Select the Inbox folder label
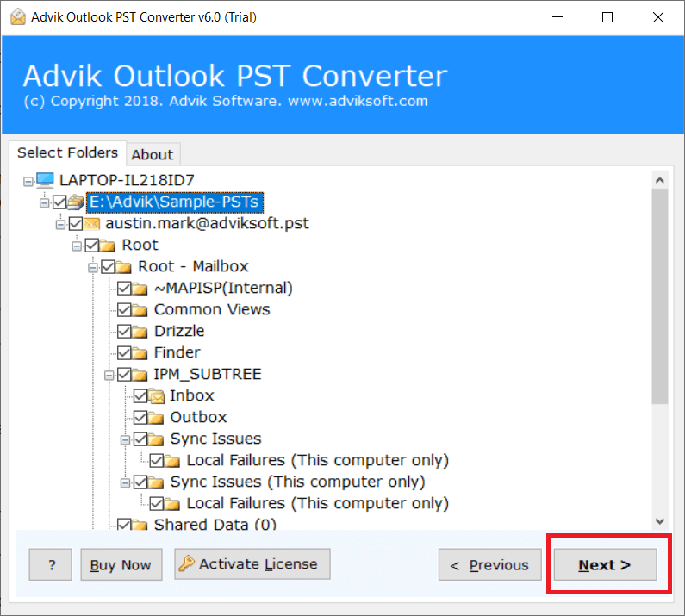The height and width of the screenshot is (616, 685). point(192,395)
